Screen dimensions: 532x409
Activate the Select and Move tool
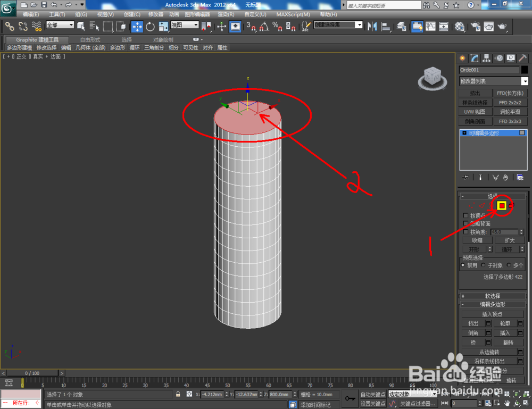click(x=137, y=26)
